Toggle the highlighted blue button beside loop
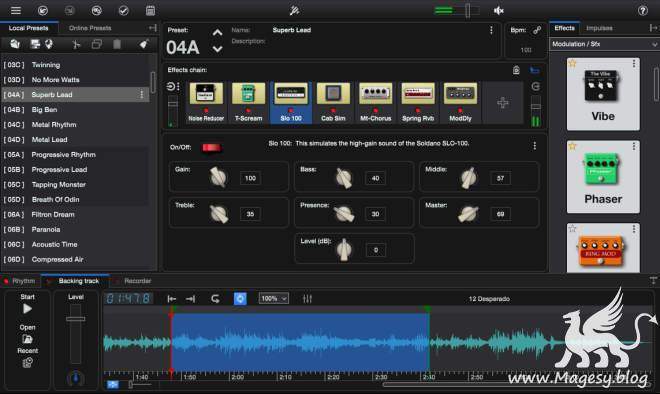Image resolution: width=660 pixels, height=394 pixels. tap(240, 299)
